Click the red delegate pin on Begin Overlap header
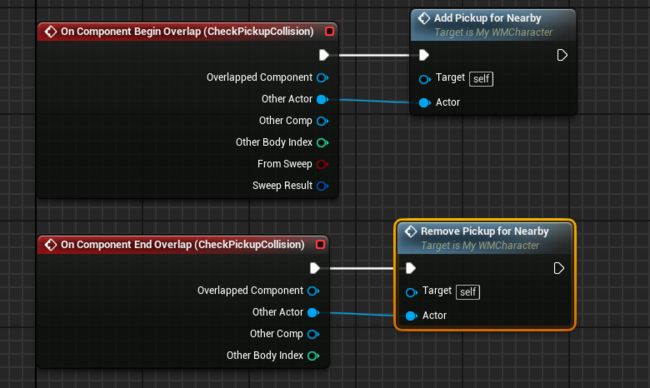The width and height of the screenshot is (650, 388). (x=329, y=31)
